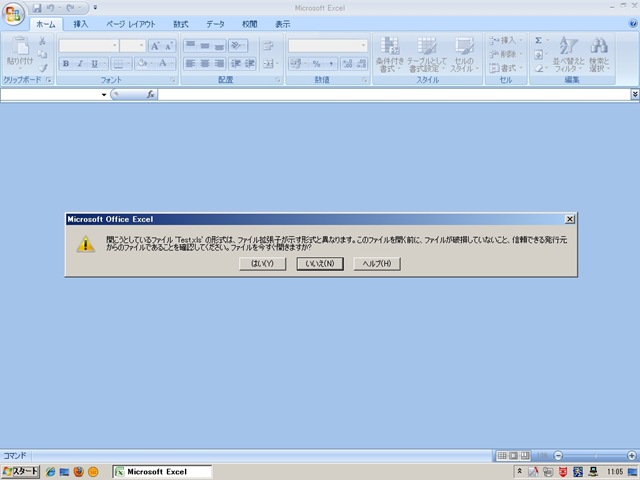Click はい(Y) button in the dialog

pos(262,264)
